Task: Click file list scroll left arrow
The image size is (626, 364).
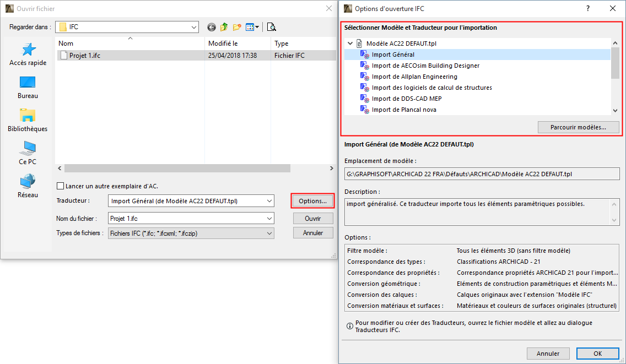Action: [x=60, y=169]
